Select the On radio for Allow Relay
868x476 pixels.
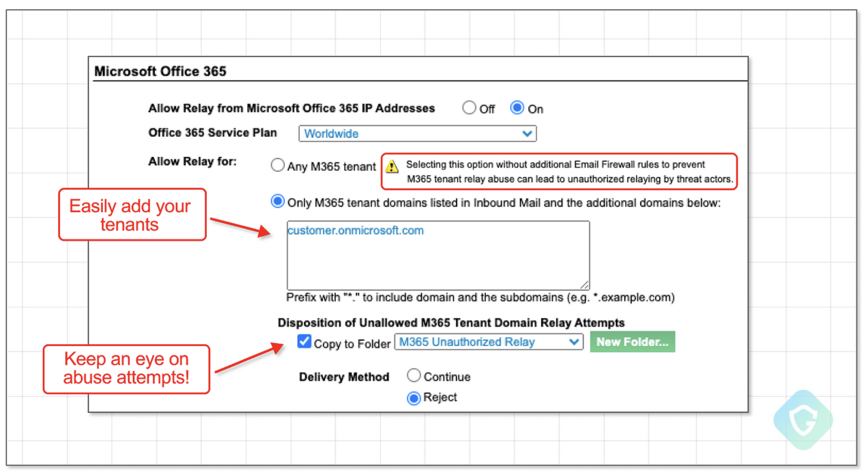pos(517,108)
